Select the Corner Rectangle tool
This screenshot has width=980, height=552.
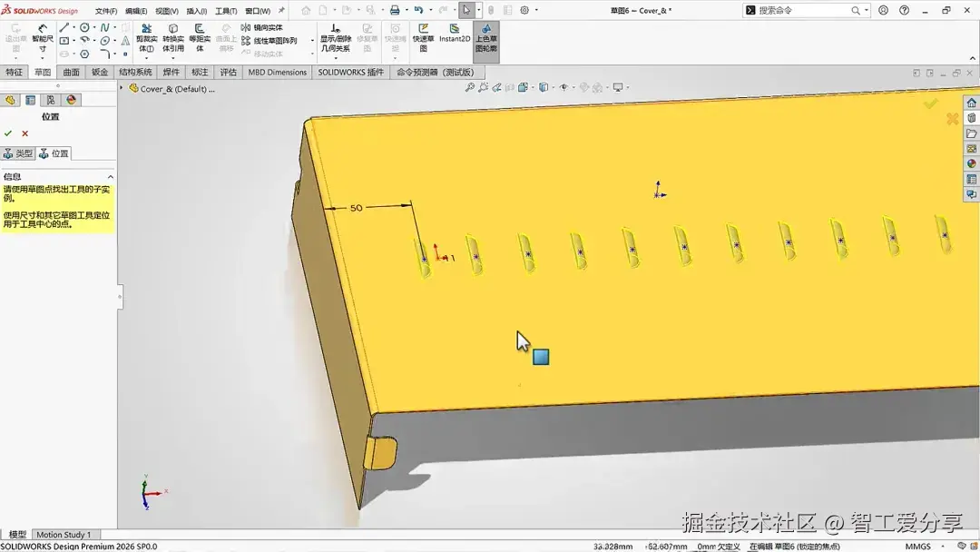click(x=64, y=41)
